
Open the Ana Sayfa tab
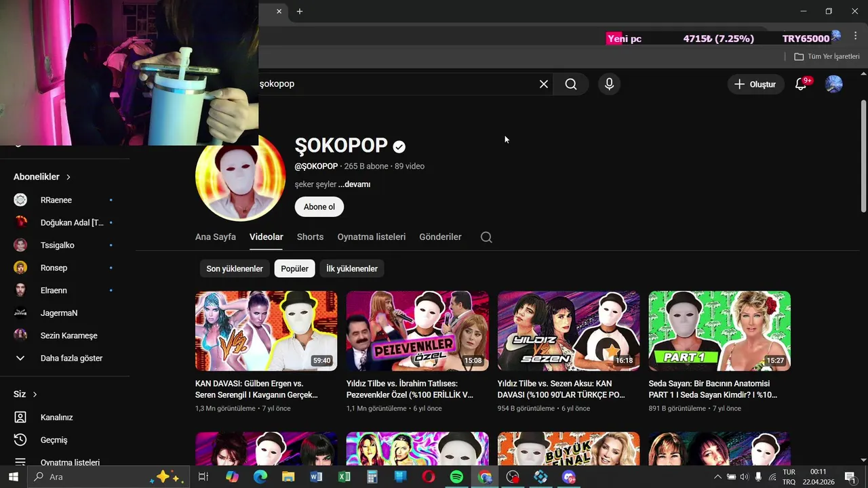point(216,237)
